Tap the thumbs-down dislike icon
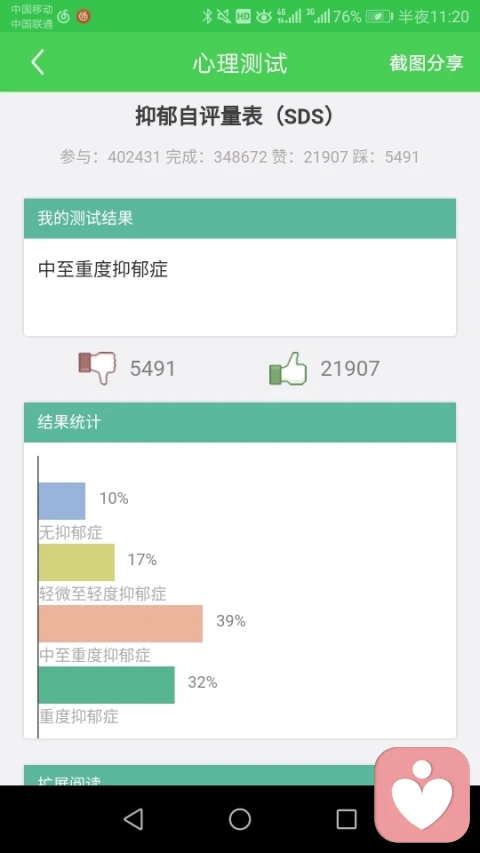 97,367
